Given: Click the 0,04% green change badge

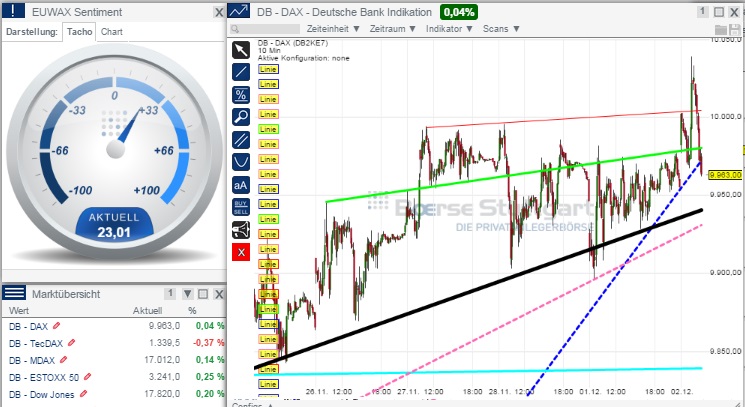Looking at the screenshot, I should click(458, 12).
